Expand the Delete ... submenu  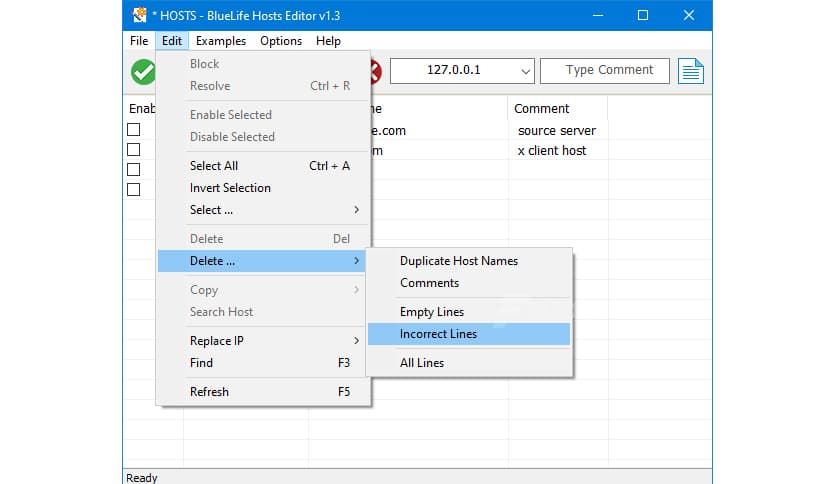[262, 261]
